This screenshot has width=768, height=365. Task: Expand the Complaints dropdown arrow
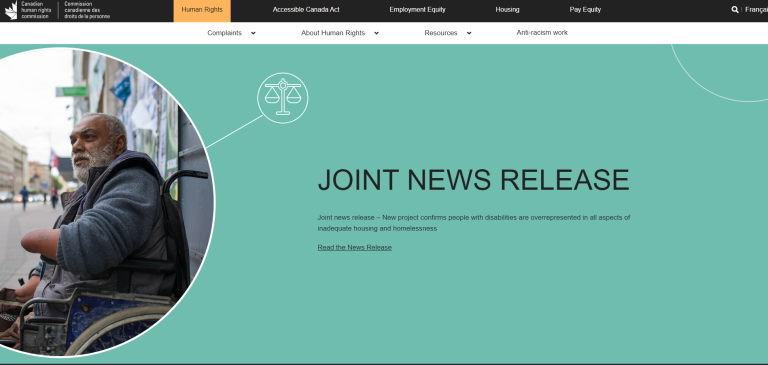pos(253,33)
